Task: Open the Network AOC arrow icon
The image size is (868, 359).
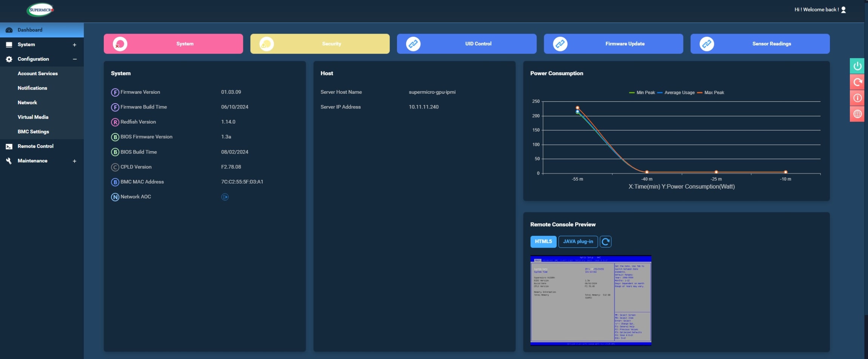Action: point(225,197)
